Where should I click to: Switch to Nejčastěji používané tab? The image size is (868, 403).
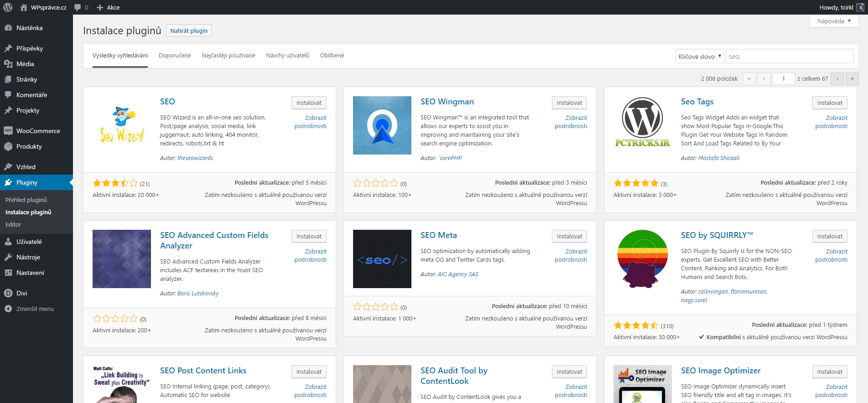point(229,56)
